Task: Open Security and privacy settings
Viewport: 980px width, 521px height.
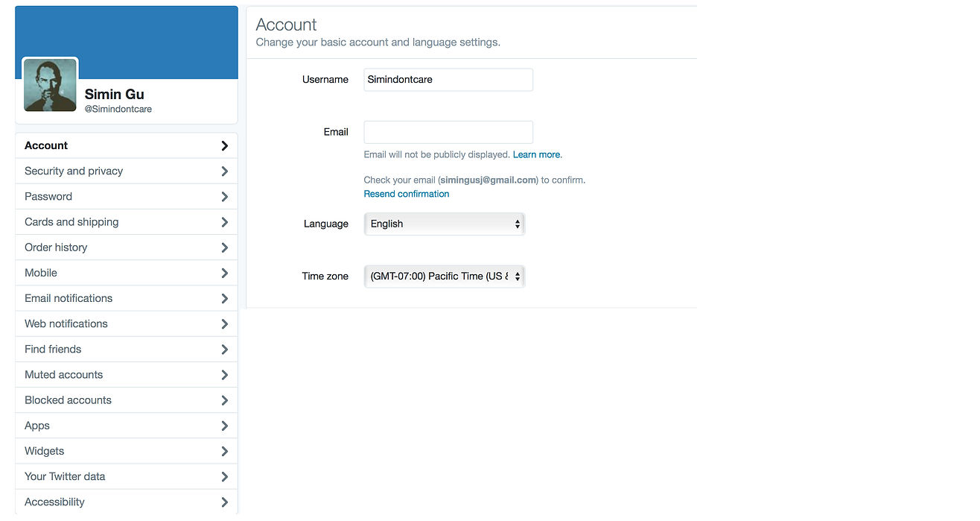Action: click(127, 171)
